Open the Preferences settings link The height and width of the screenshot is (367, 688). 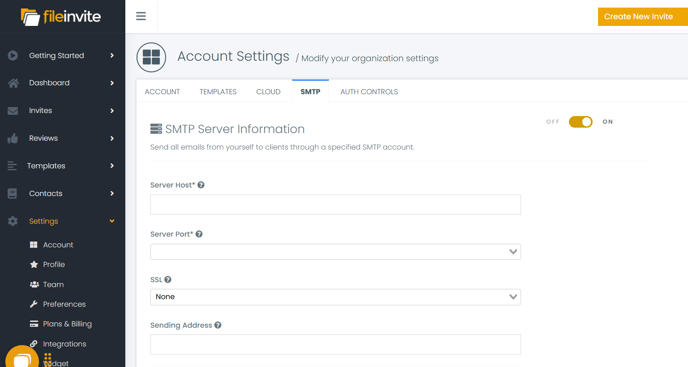coord(64,304)
